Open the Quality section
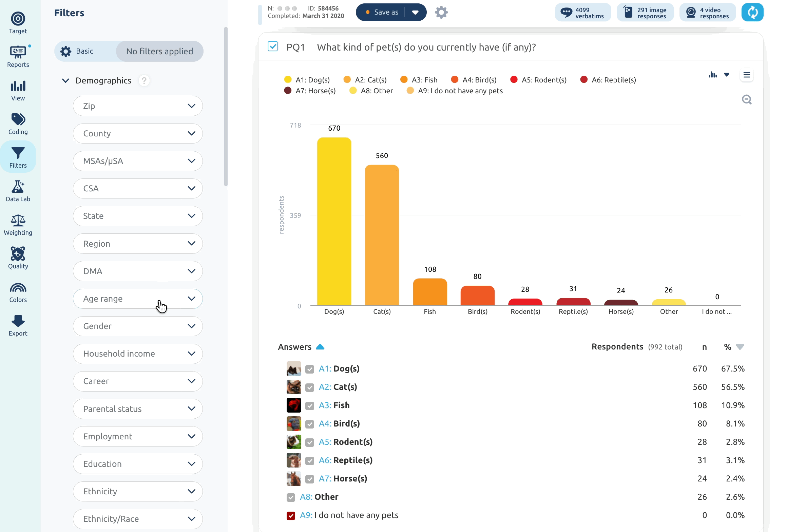The width and height of the screenshot is (787, 532). tap(18, 258)
